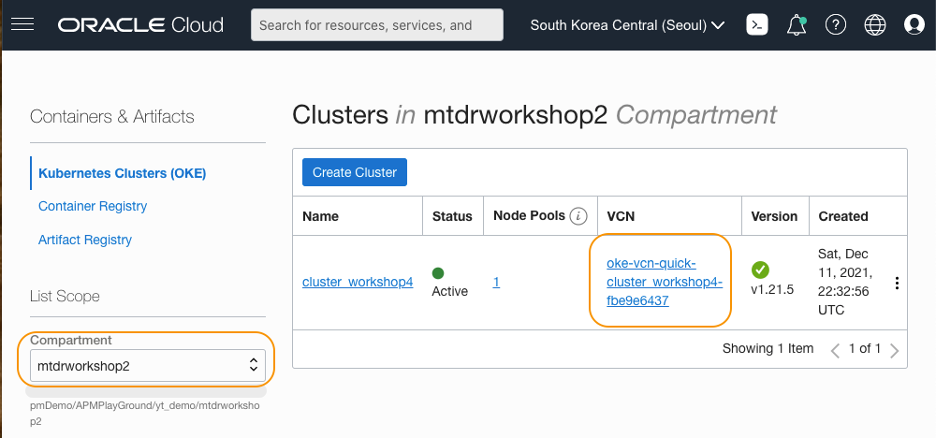This screenshot has height=438, width=936.
Task: Go to next page arrow
Action: (x=894, y=350)
